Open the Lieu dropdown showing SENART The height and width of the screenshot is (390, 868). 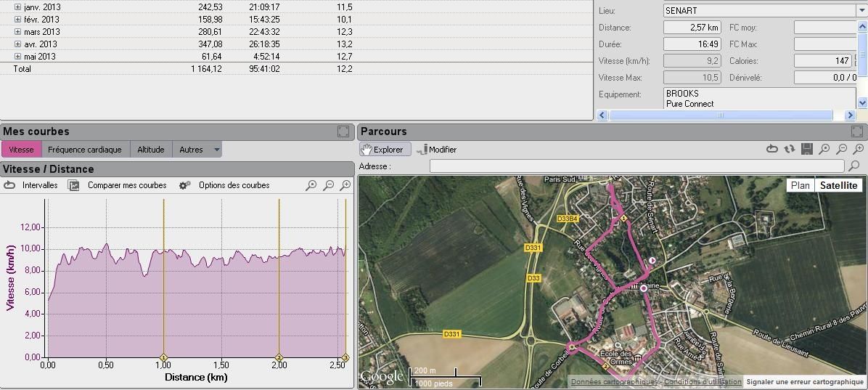861,11
